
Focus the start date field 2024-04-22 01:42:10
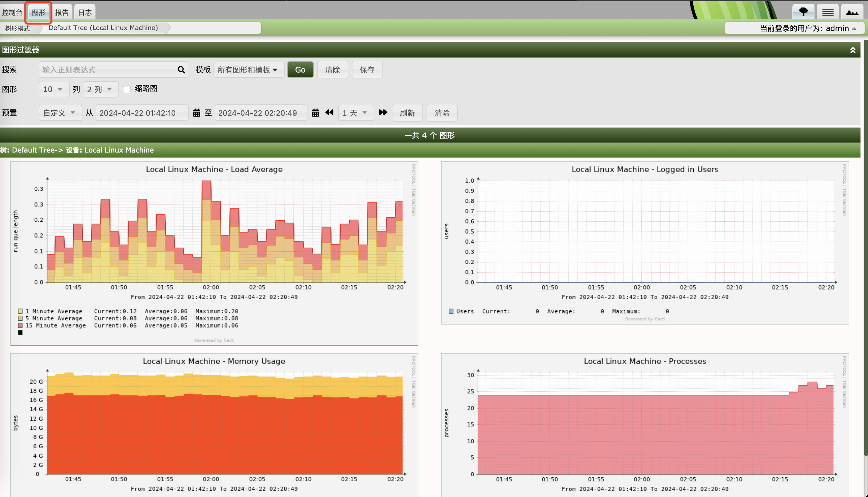(142, 113)
